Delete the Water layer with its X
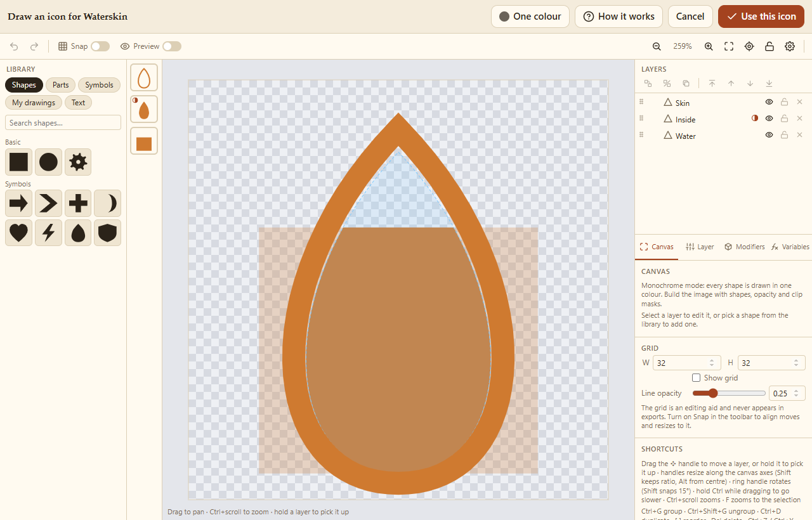Screen dimensions: 812x520 click(x=799, y=135)
